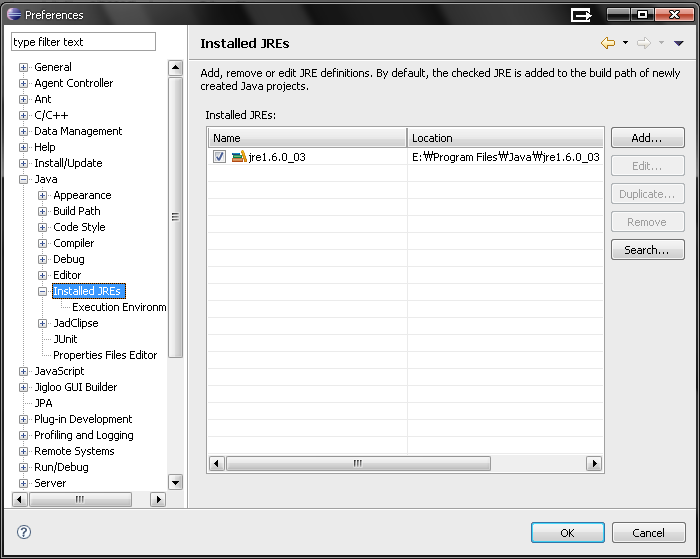Sort by the Name column header
The height and width of the screenshot is (559, 700).
[x=307, y=138]
